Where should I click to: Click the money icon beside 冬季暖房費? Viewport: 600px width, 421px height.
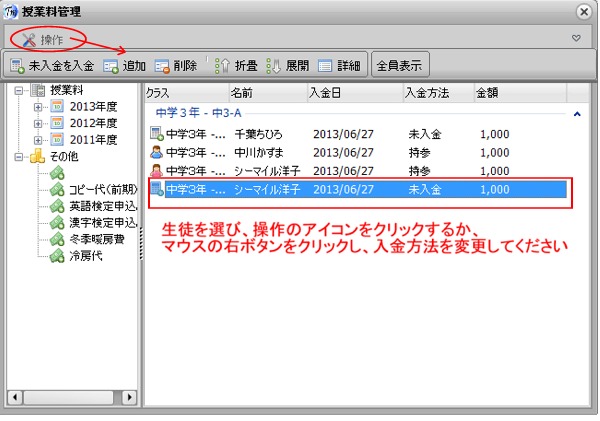tap(57, 239)
